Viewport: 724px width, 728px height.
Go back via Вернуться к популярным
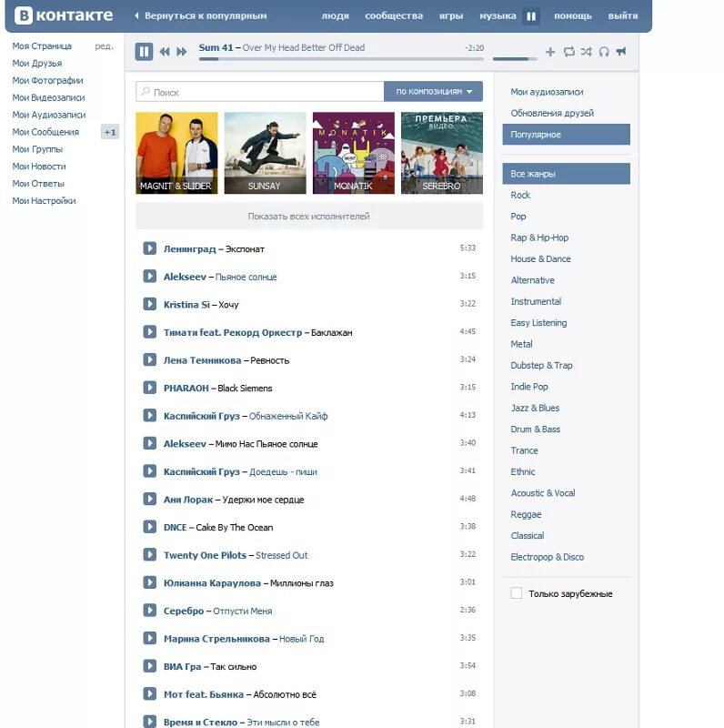click(x=201, y=15)
